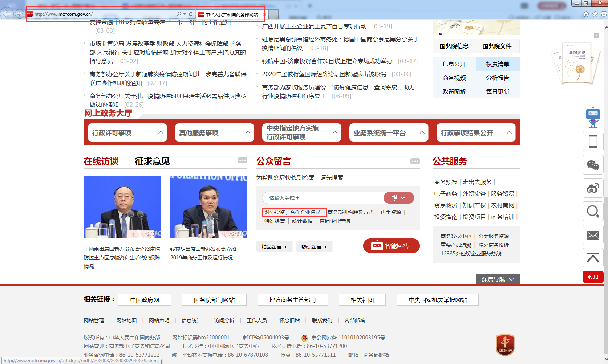This screenshot has width=608, height=364.
Task: Click the WeChat icon in sidebar
Action: point(593,165)
